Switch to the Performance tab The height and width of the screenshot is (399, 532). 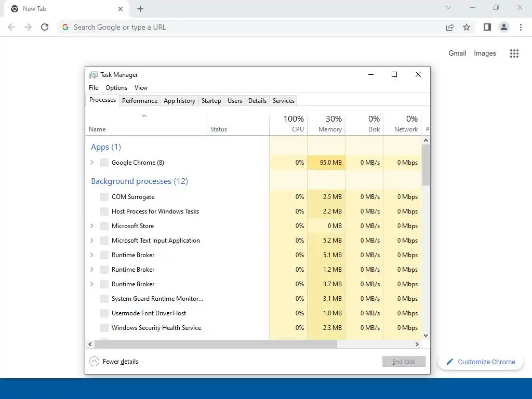[140, 101]
